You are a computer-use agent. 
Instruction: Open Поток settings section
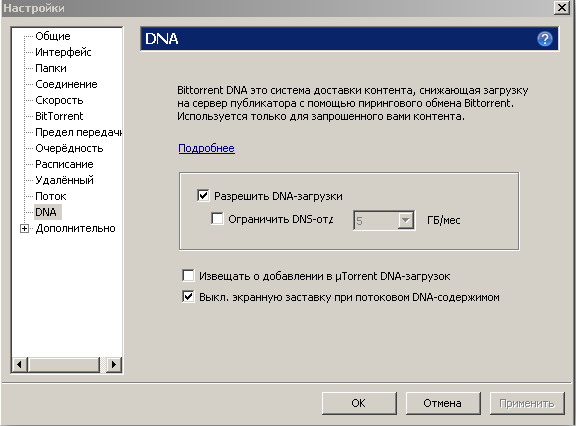(x=51, y=196)
